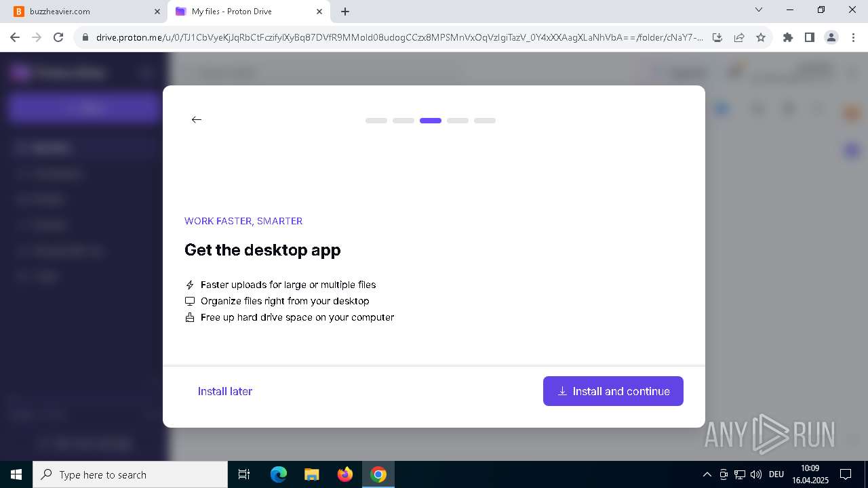
Task: Click Install and continue button
Action: point(613,391)
